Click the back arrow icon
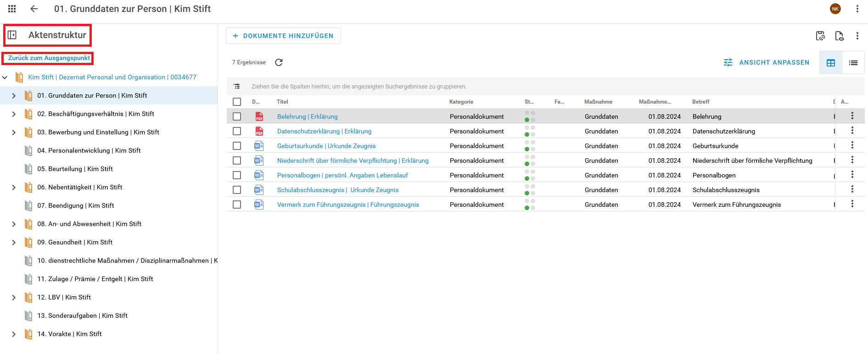 (x=34, y=9)
